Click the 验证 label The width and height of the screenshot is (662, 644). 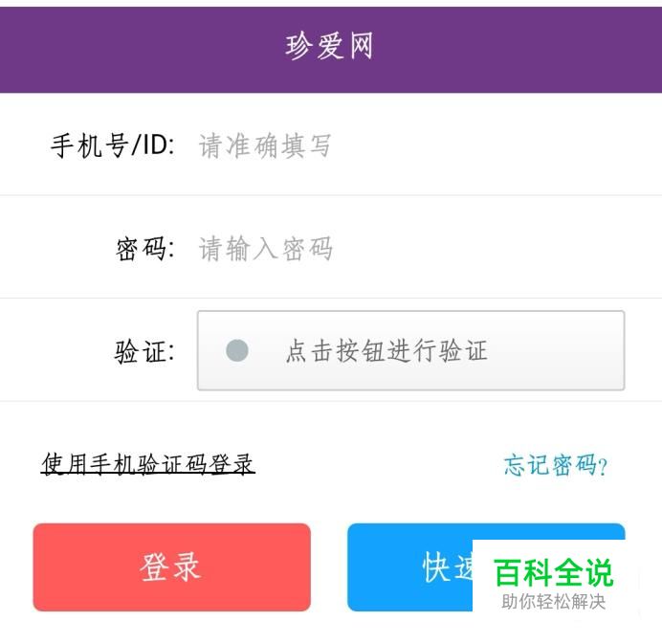click(144, 351)
